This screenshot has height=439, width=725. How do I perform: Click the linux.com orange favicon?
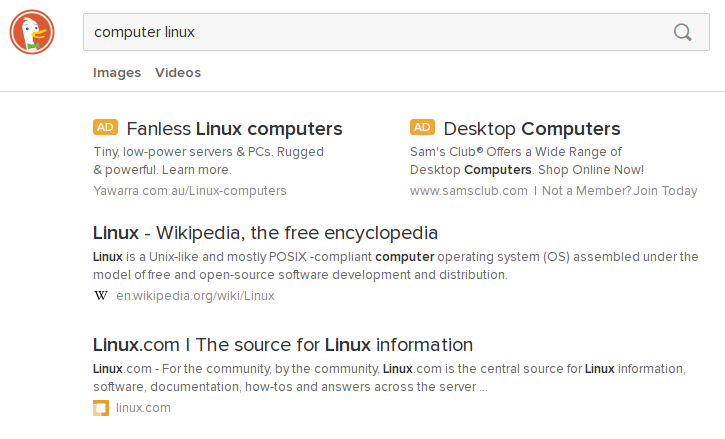(101, 408)
